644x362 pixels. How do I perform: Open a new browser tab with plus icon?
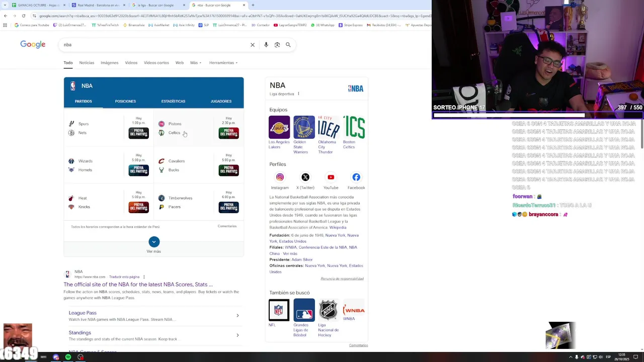253,5
